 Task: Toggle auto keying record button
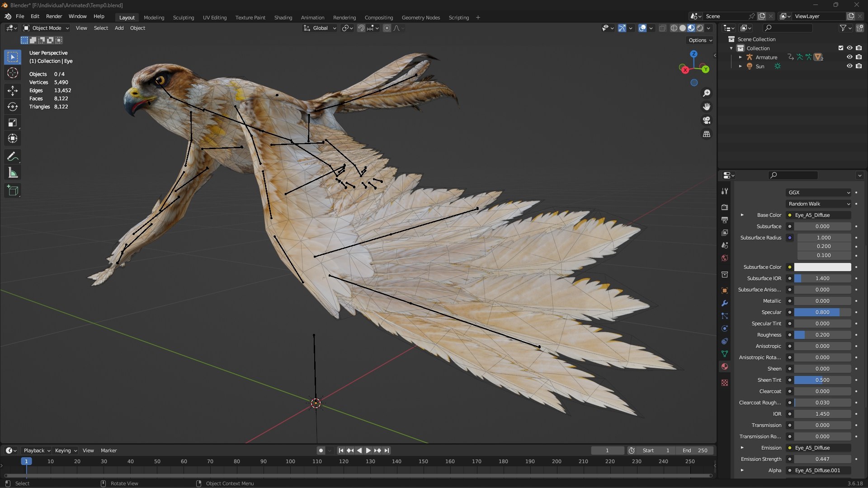[x=321, y=450]
